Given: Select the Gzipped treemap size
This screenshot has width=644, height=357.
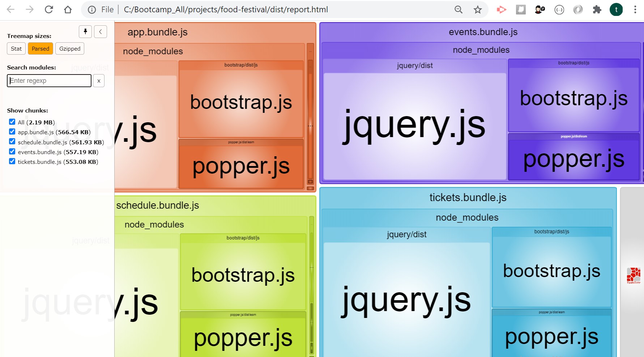Looking at the screenshot, I should coord(70,48).
